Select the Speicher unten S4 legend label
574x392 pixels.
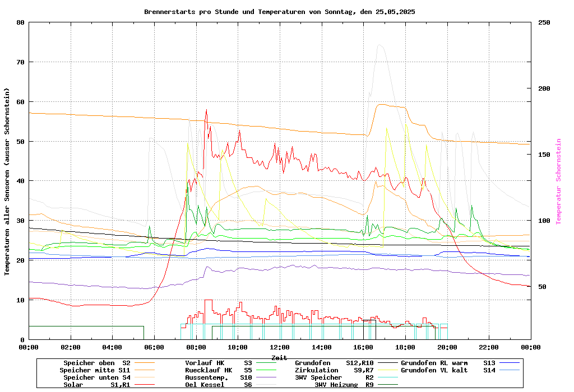pyautogui.click(x=96, y=377)
